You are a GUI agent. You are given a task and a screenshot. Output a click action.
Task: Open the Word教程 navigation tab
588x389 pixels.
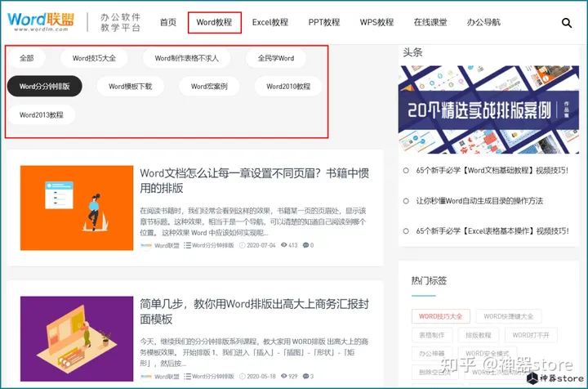[215, 23]
